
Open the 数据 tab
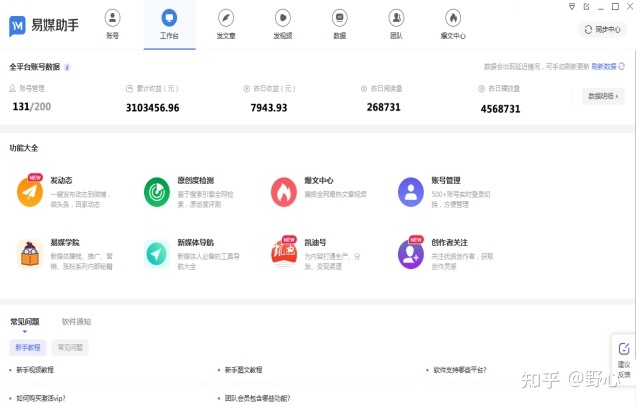pos(340,24)
